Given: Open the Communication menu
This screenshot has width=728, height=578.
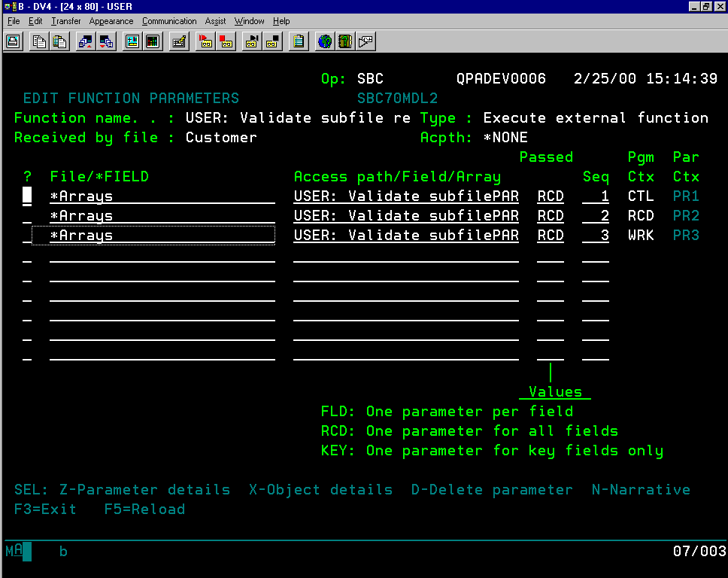Looking at the screenshot, I should (x=168, y=21).
